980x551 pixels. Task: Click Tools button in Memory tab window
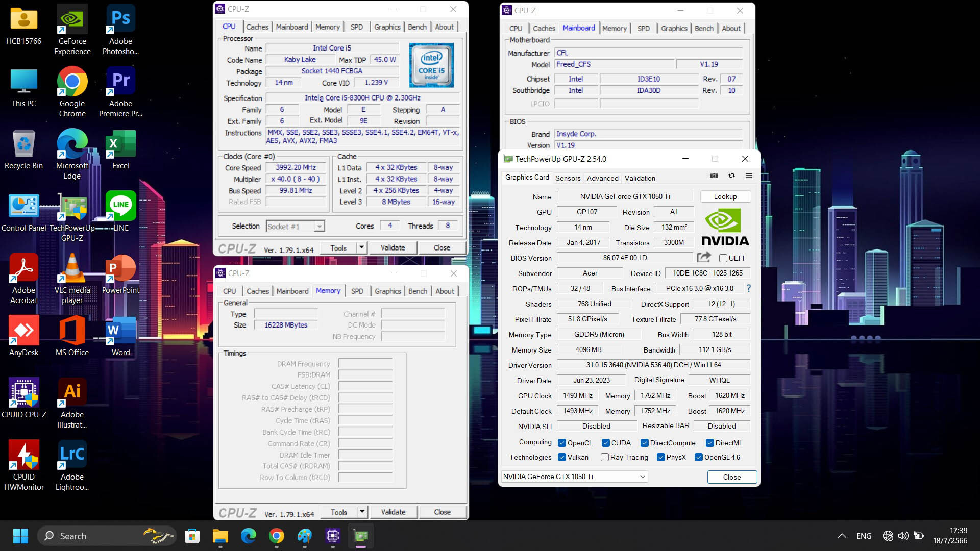338,512
